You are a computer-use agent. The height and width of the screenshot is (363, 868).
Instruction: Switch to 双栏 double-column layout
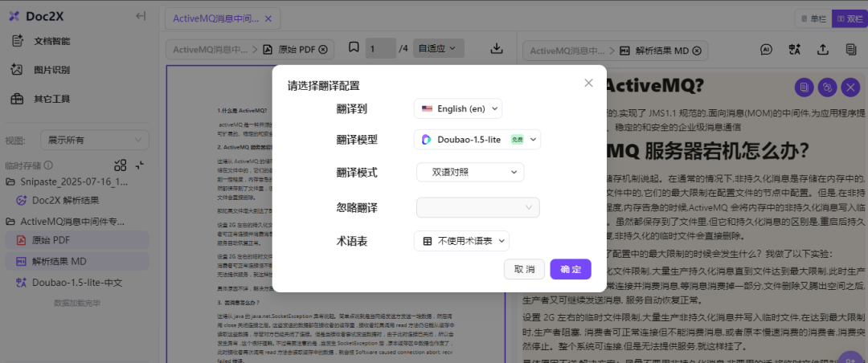pyautogui.click(x=850, y=18)
